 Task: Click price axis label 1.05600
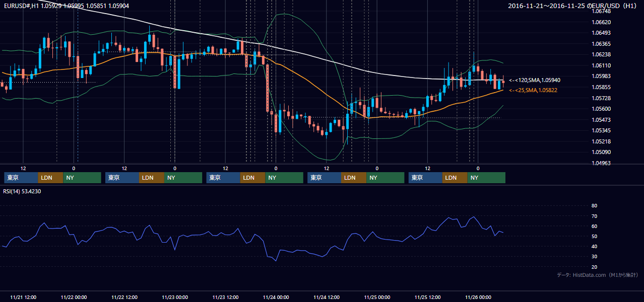600,109
